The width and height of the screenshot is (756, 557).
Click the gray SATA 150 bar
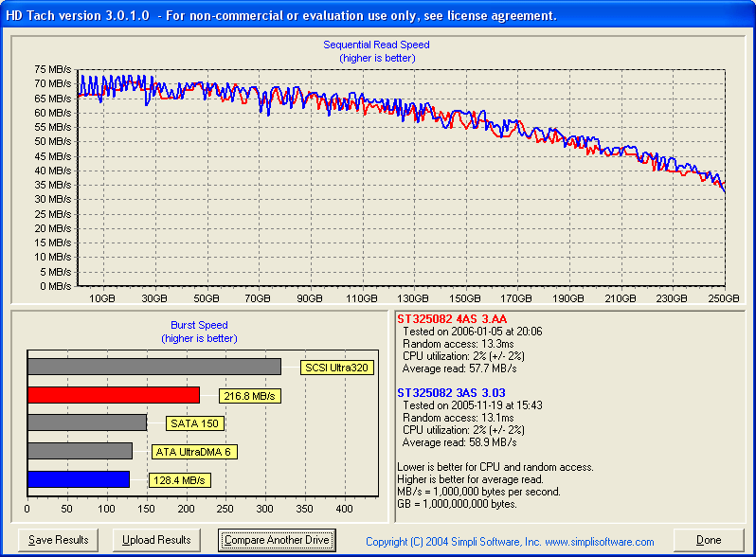click(87, 422)
